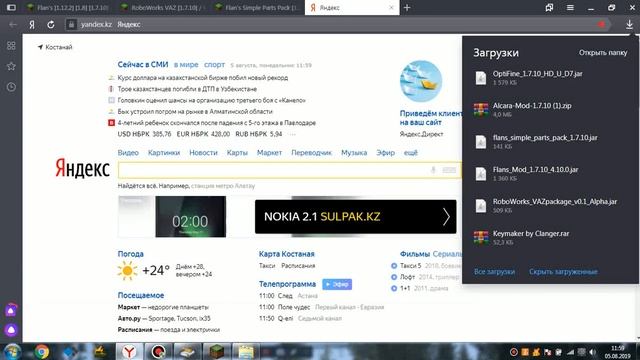Open the 02:00 phone ad thumbnail

[190, 216]
